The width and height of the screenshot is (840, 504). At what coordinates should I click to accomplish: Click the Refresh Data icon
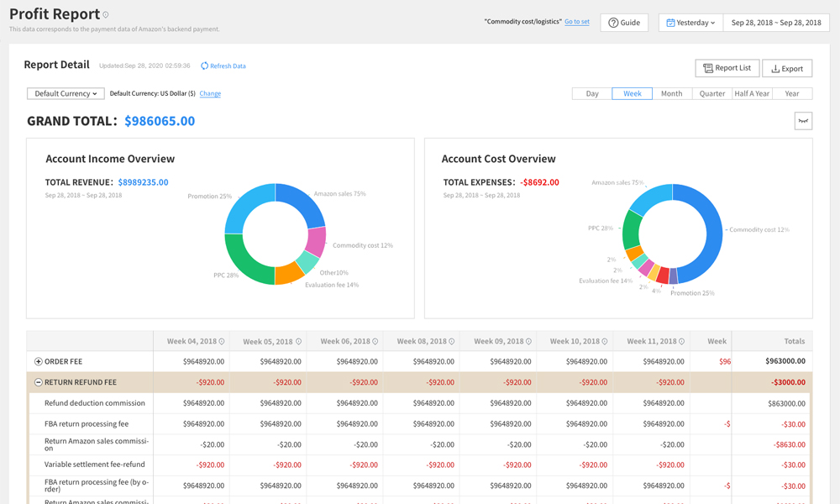coord(205,66)
